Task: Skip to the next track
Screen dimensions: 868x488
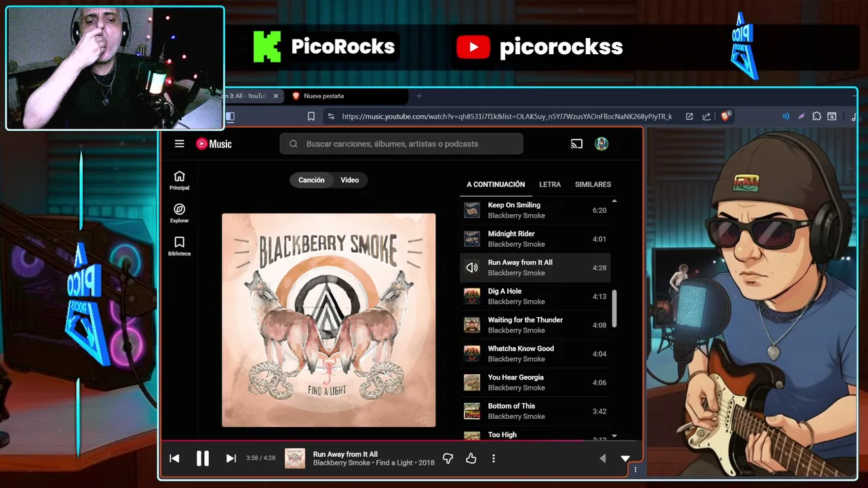Action: (231, 458)
